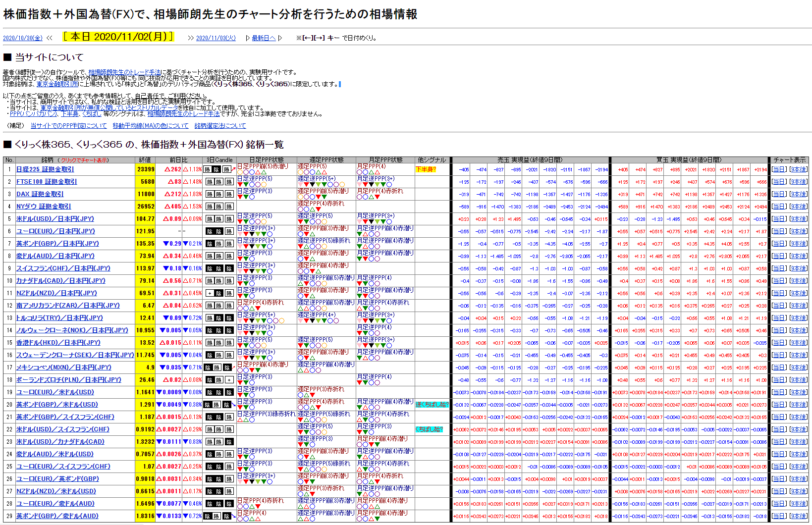Viewport: 812px width, 525px height.
Task: Jump to latest date via 最新日へ
Action: click(x=264, y=38)
